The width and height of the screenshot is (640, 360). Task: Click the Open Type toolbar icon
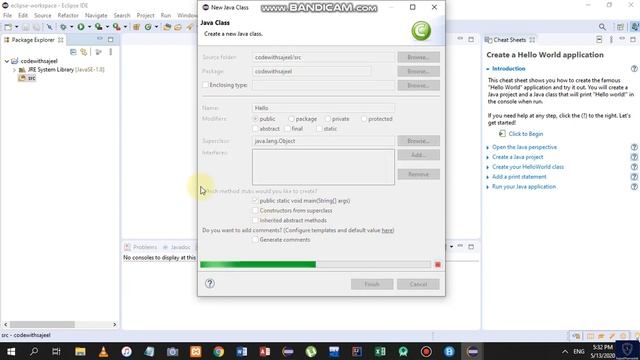(167, 27)
